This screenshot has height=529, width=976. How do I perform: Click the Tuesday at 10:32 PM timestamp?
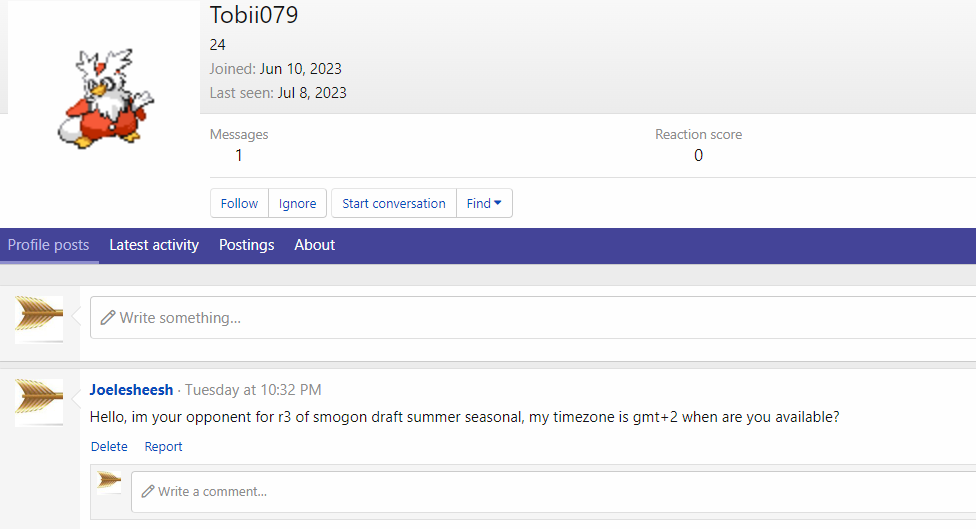point(253,390)
